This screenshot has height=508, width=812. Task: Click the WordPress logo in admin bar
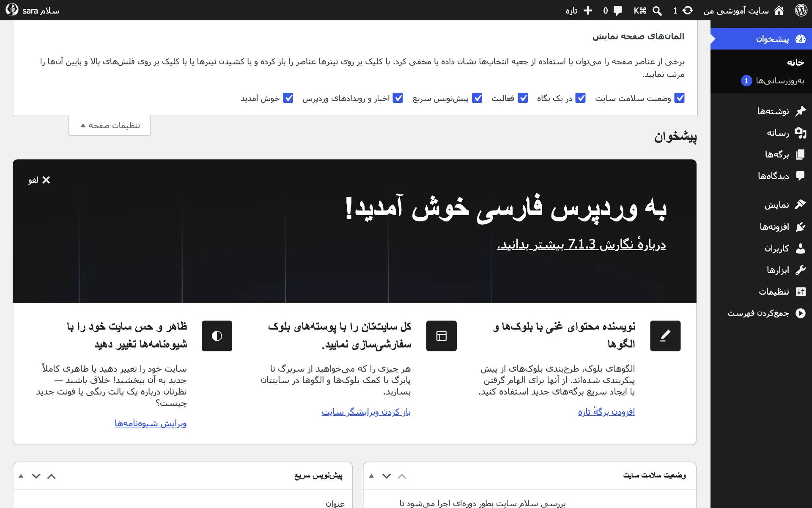(x=801, y=10)
